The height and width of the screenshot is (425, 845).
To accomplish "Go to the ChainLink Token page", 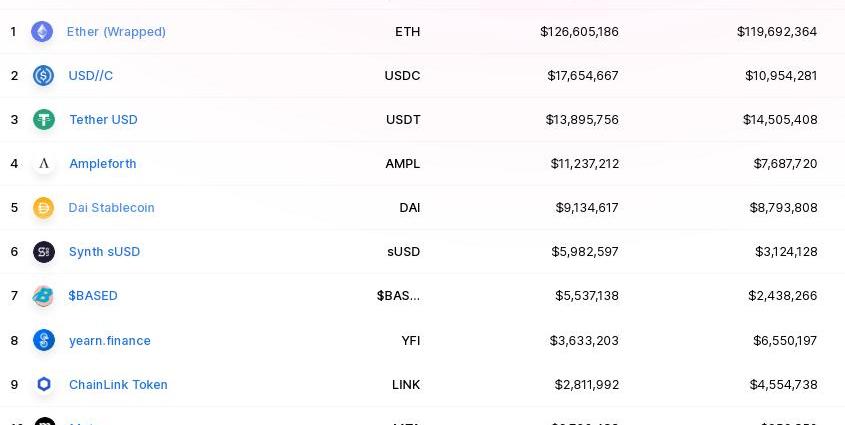I will pos(118,385).
